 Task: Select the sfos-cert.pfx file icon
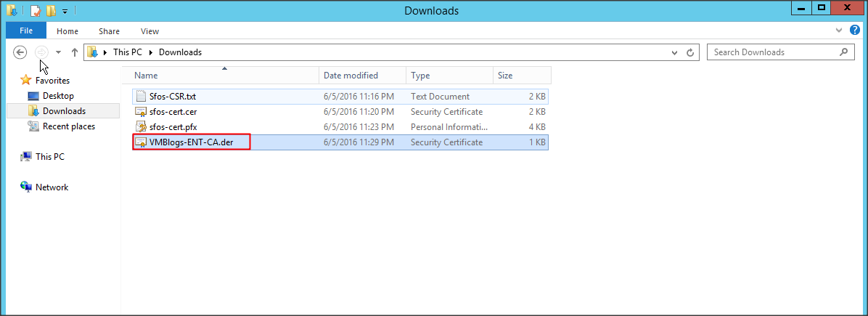pyautogui.click(x=142, y=127)
